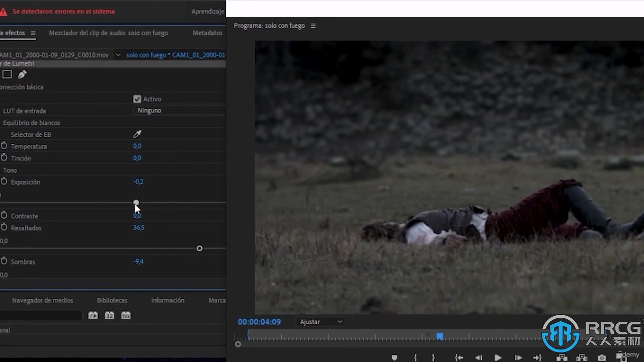Viewport: 644px width, 362px height.
Task: Select the rectangle mask tool in Lumetri
Action: (x=7, y=74)
